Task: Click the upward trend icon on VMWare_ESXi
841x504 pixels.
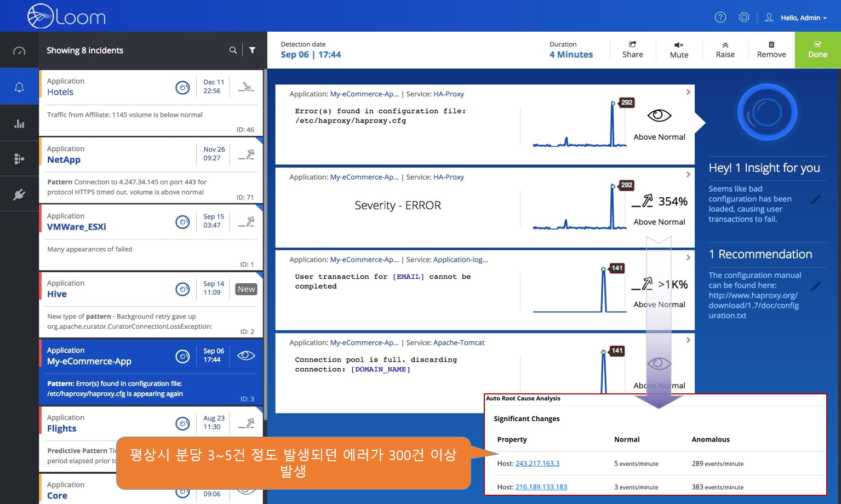Action: click(247, 222)
